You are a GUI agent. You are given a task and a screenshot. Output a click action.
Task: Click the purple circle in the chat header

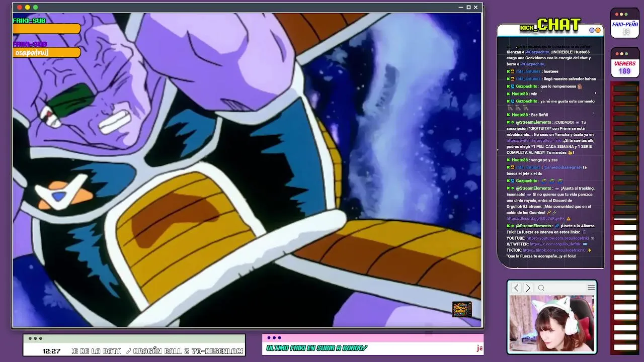[592, 30]
